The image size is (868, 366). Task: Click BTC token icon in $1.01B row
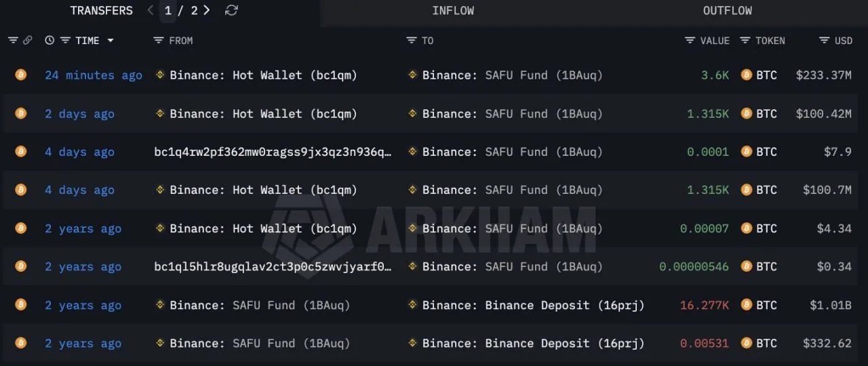click(747, 305)
